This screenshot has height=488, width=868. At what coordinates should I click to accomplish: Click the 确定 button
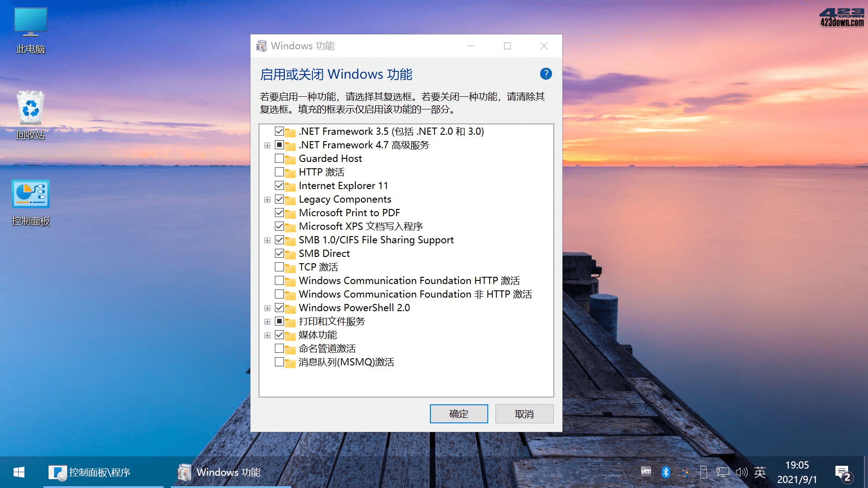(458, 413)
